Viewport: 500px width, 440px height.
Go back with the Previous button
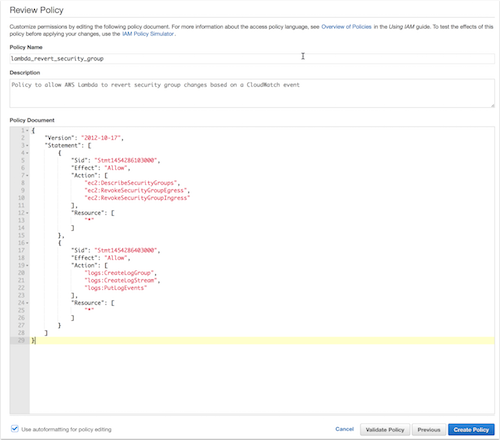coord(429,430)
